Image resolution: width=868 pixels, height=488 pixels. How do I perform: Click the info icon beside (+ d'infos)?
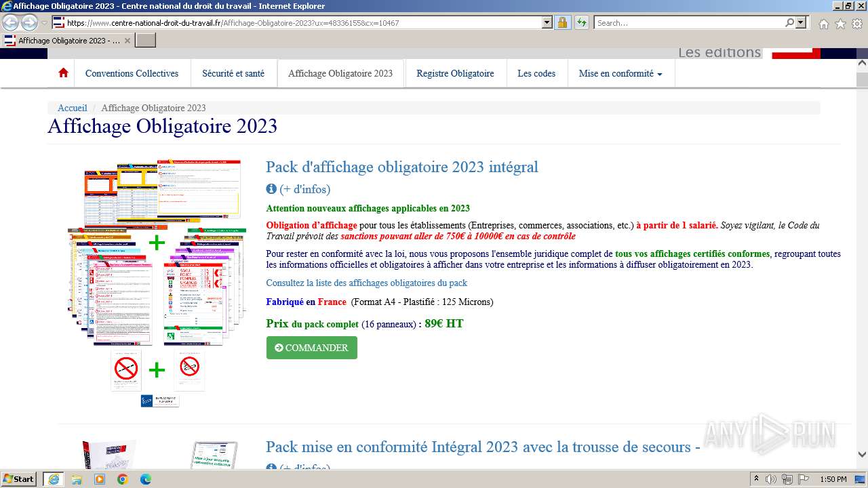pos(271,189)
